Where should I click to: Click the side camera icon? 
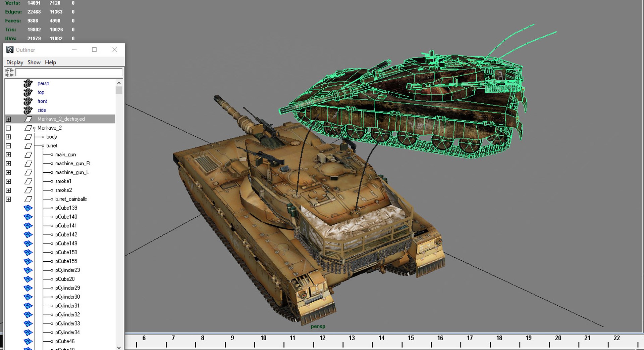tap(28, 110)
